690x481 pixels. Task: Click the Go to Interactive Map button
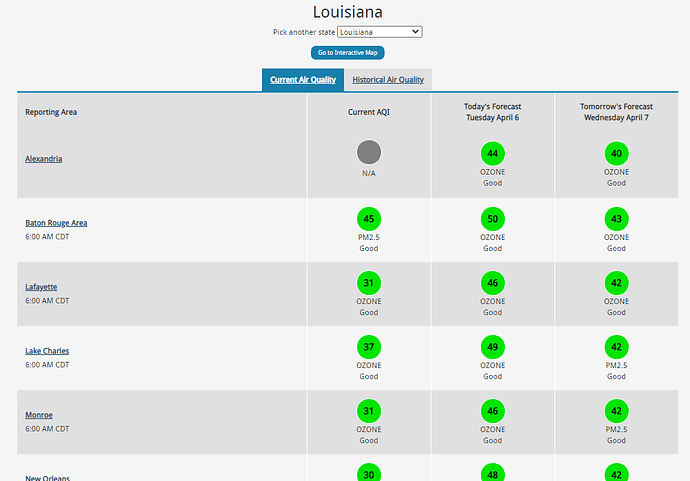tap(347, 53)
